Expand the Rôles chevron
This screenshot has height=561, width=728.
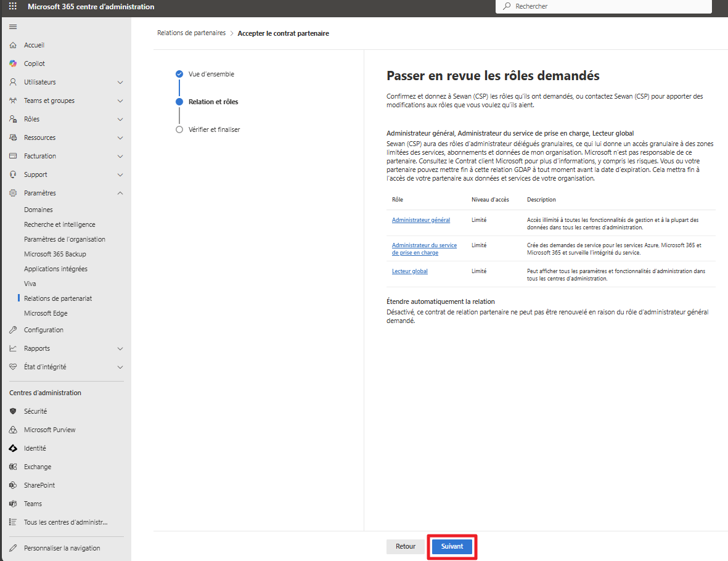(120, 120)
